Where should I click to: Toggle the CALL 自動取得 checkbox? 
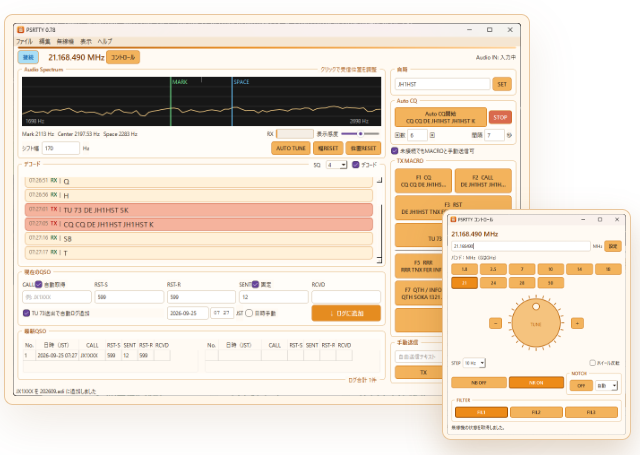click(38, 284)
